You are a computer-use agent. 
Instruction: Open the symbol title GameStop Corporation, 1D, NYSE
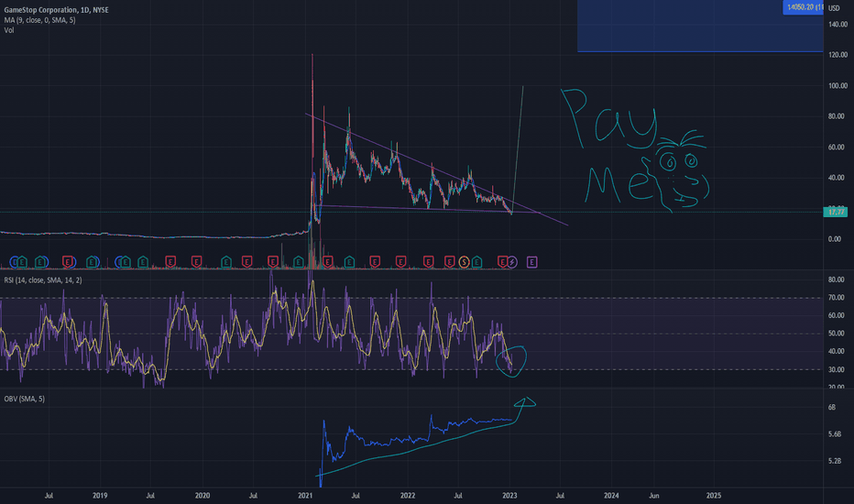point(56,10)
